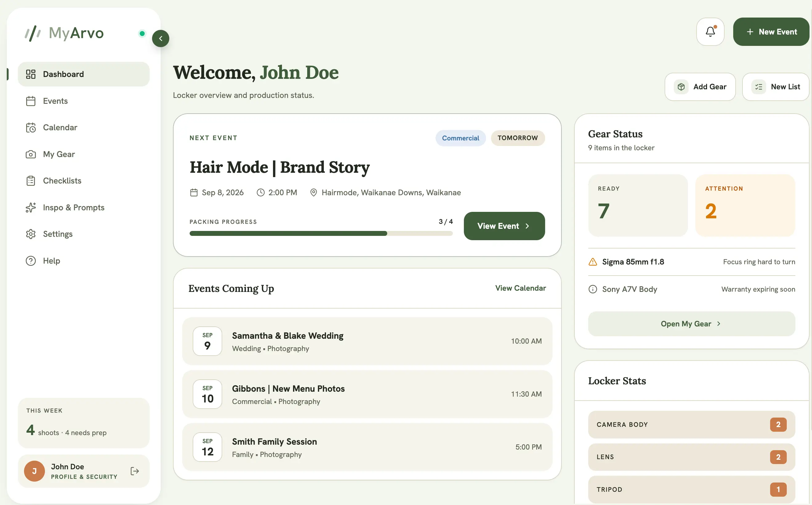Open the Samantha & Blake Wedding event

(367, 341)
